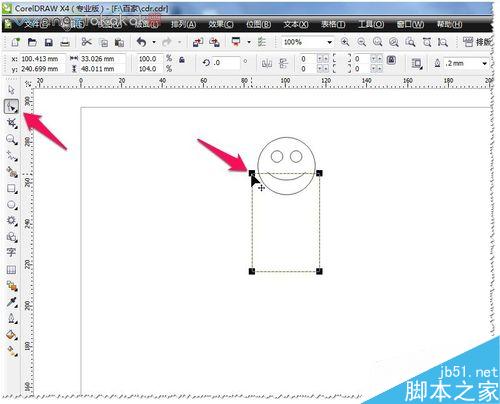Select the Zoom magnifier tool in toolbox
The height and width of the screenshot is (404, 500).
(12, 139)
